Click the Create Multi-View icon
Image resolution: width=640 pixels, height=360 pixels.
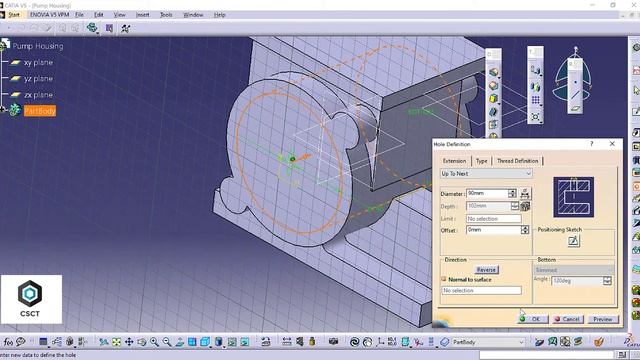[192, 342]
